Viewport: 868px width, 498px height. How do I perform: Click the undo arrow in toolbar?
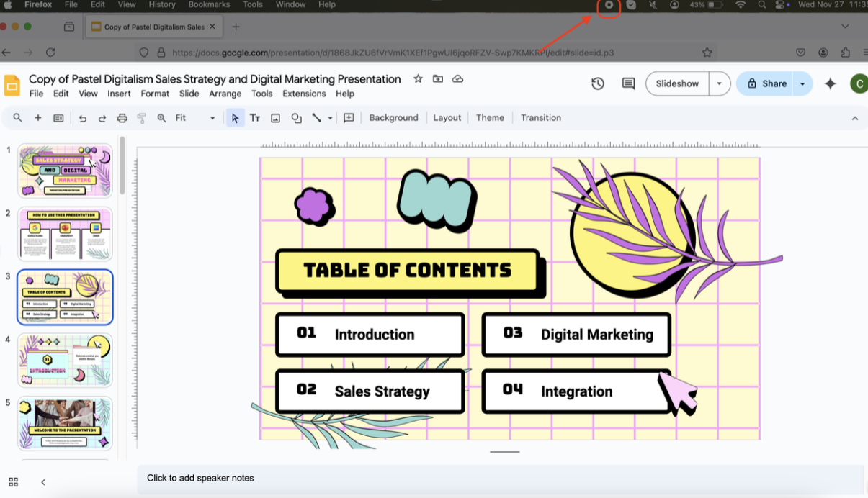coord(83,118)
